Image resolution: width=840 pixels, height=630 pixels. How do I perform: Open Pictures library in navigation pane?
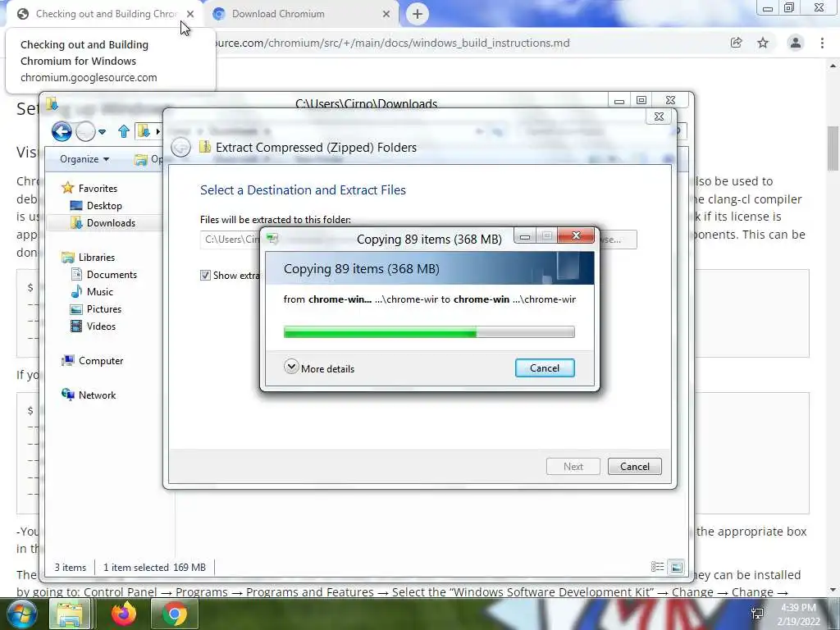pos(96,309)
